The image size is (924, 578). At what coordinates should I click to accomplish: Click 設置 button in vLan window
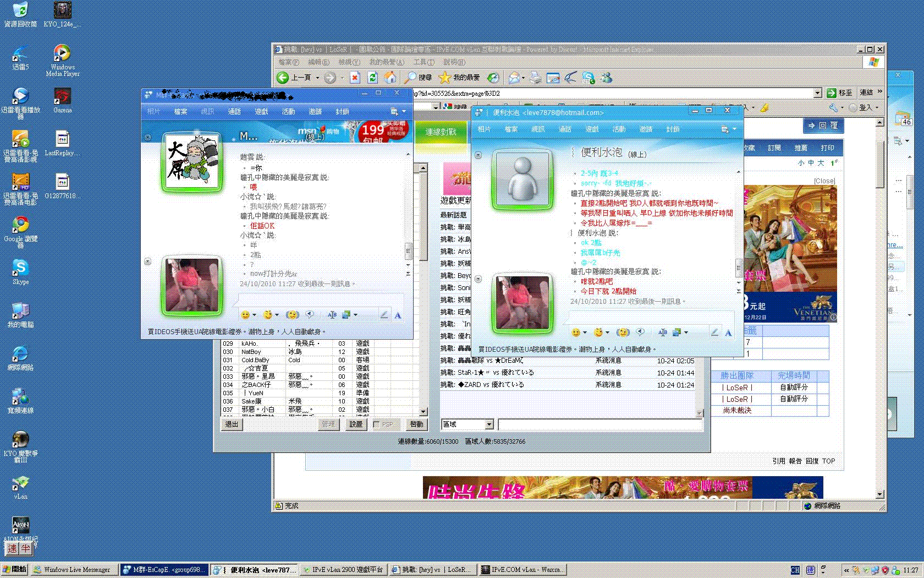click(356, 424)
